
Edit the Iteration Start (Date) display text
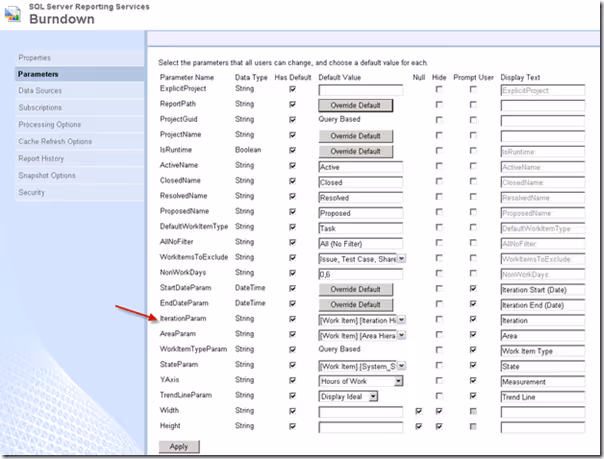pyautogui.click(x=543, y=290)
